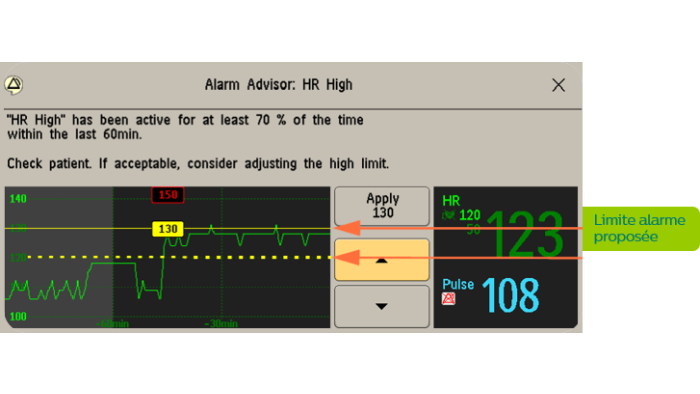
Task: Select the red 150 limit marker
Action: click(168, 195)
